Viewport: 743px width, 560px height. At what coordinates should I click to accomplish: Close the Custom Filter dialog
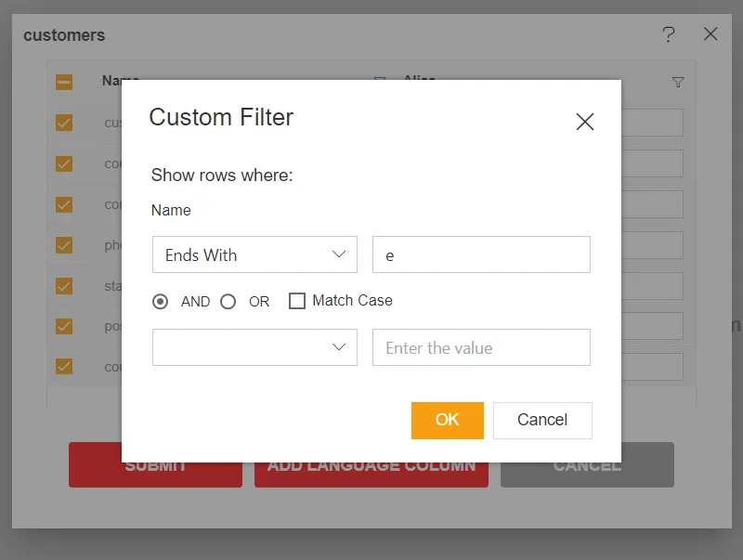(584, 122)
